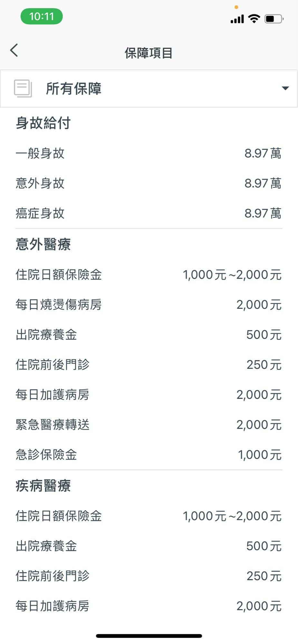Tap the cellular signal bars icon
298x644 pixels.
pyautogui.click(x=237, y=19)
